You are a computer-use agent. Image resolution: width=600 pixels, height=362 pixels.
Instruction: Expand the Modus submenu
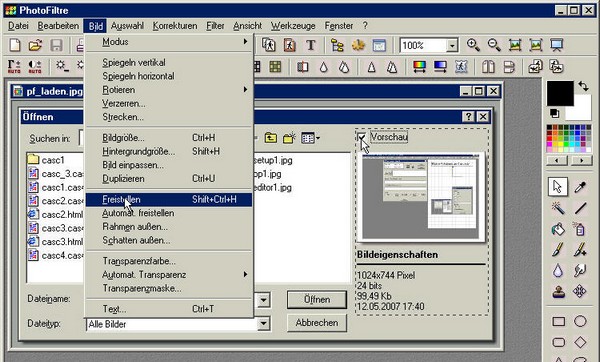tap(169, 42)
